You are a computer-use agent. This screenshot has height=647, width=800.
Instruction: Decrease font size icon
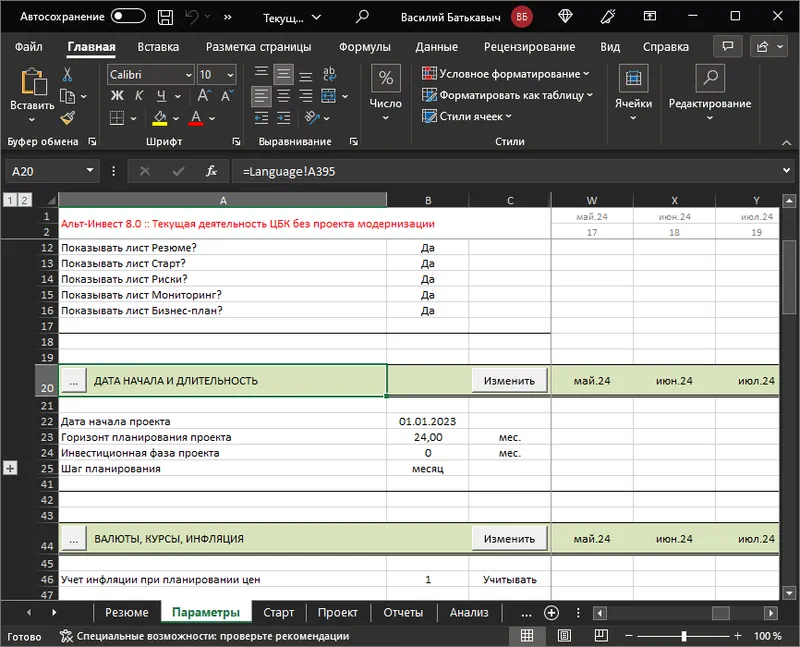[x=227, y=95]
